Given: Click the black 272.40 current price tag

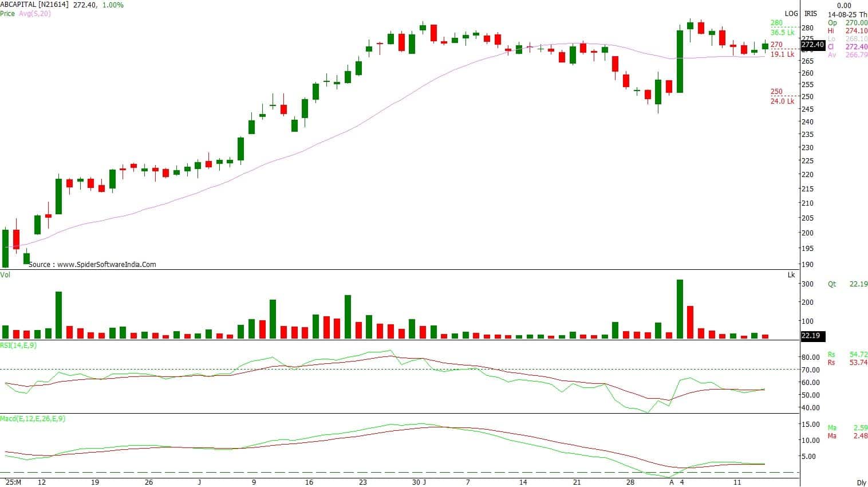Looking at the screenshot, I should (812, 45).
